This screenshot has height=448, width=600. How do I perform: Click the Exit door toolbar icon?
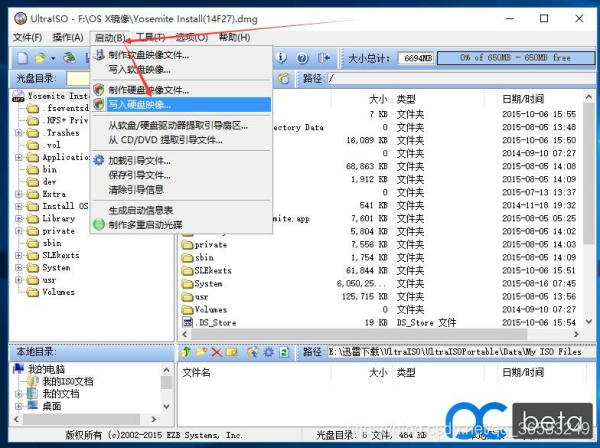tap(324, 58)
